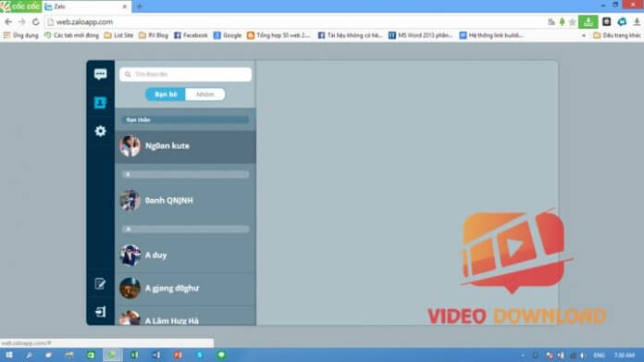Open chat with 0anh QNJNH
Viewport: 644px width, 362px height.
185,201
